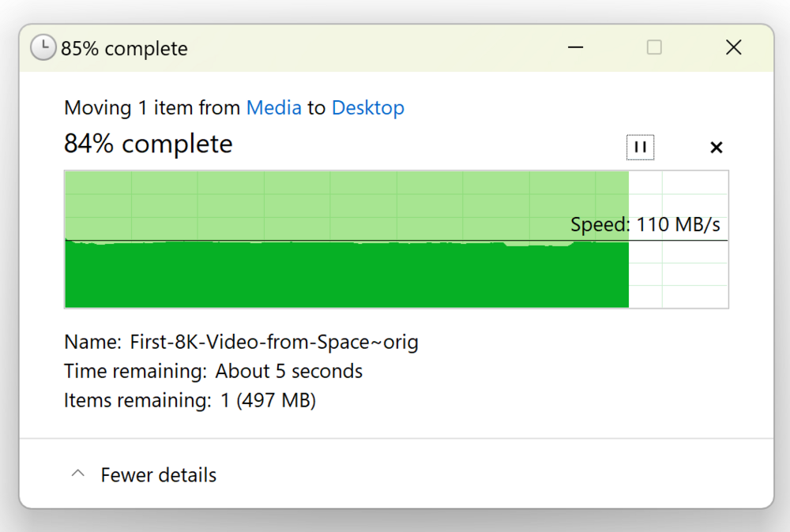This screenshot has height=532, width=790.
Task: Minimize the transfer dialog window
Action: (x=575, y=47)
